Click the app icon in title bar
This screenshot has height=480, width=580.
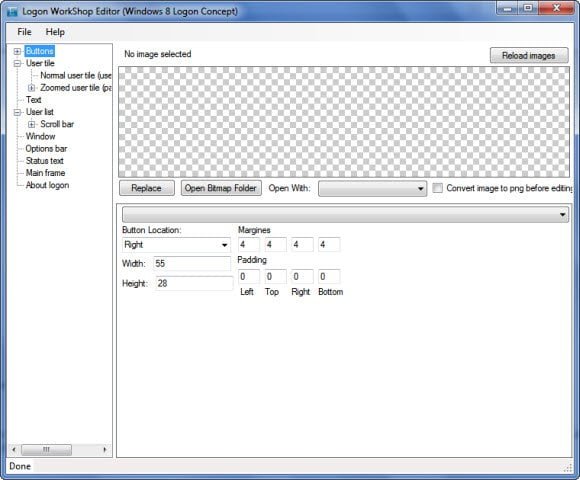click(12, 11)
